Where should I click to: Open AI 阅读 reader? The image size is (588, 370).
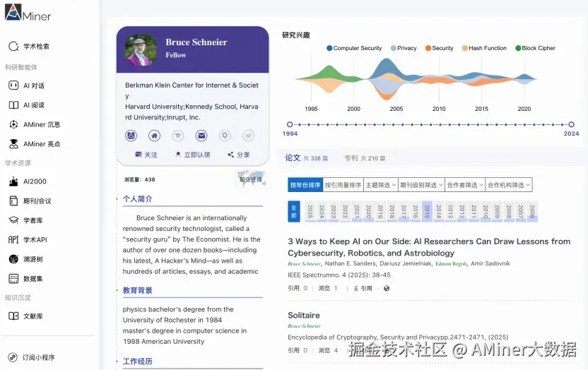point(27,105)
